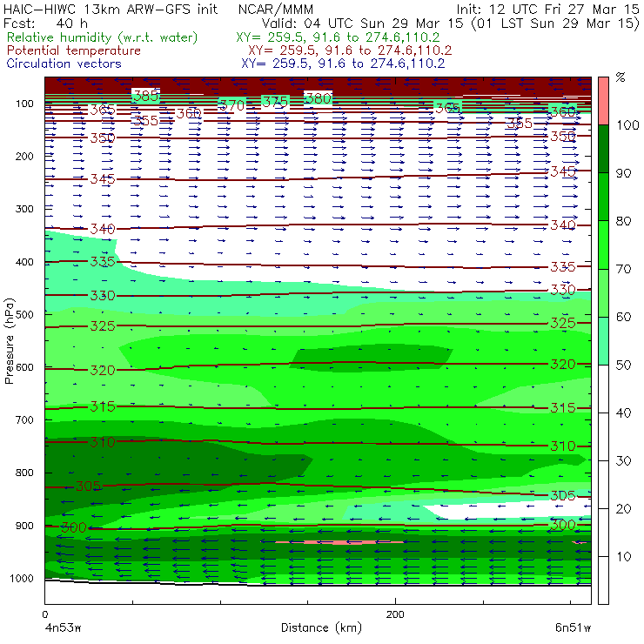Screen dimensions: 644x644
Task: Click the colorbar 90 tick label
Action: click(623, 173)
